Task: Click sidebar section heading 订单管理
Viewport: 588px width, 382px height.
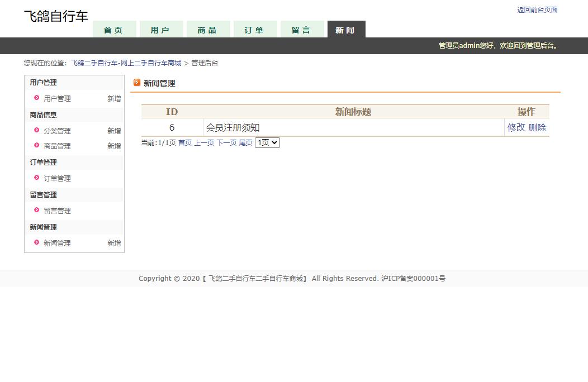Action: (x=43, y=163)
